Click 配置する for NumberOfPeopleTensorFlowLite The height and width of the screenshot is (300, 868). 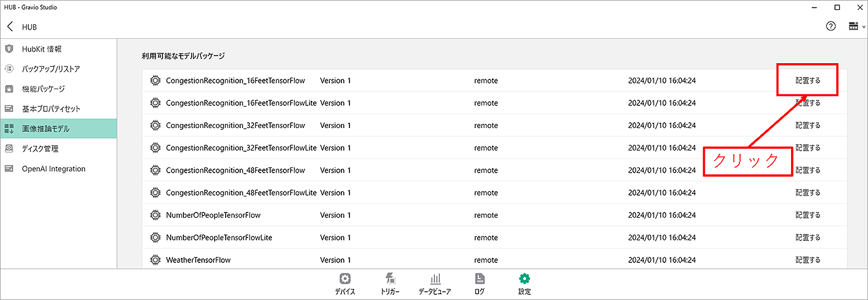point(808,237)
